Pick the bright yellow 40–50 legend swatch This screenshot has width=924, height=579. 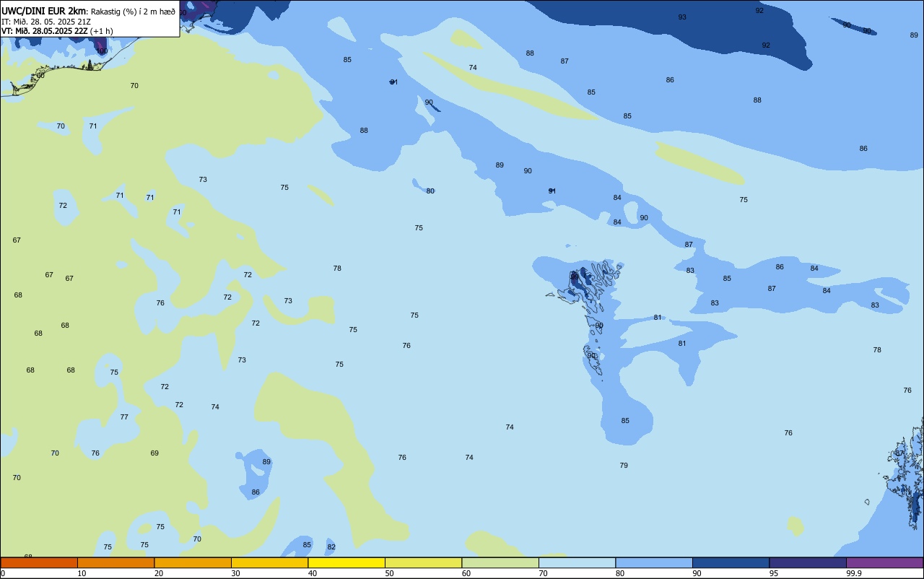[x=346, y=562]
